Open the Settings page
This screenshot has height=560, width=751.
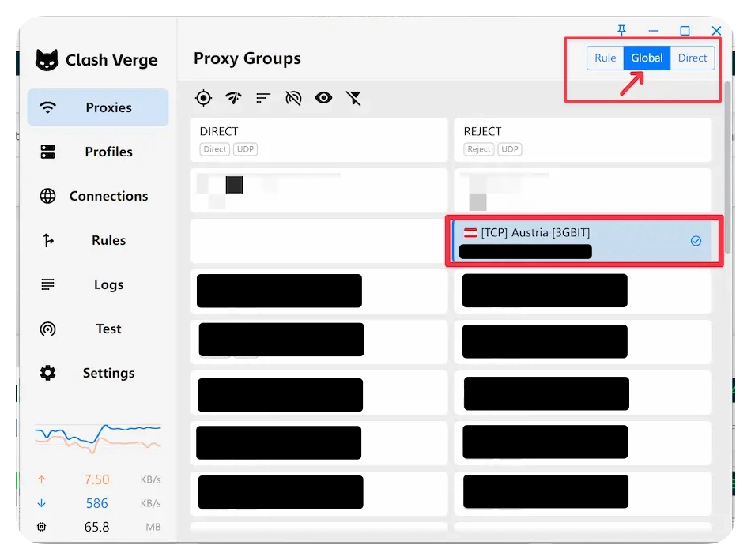pyautogui.click(x=98, y=373)
